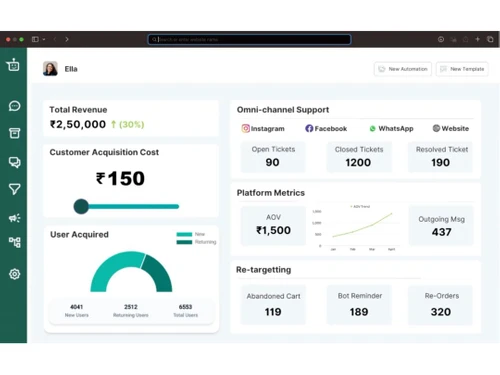Open the funnel filter sidebar icon
The image size is (500, 375).
14,189
